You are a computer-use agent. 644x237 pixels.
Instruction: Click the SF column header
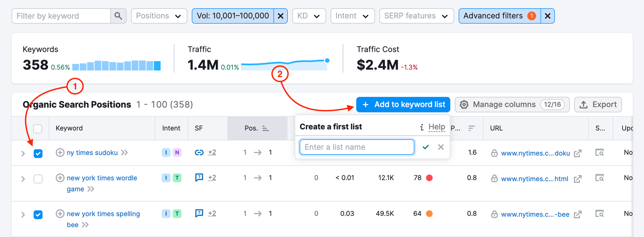click(199, 128)
